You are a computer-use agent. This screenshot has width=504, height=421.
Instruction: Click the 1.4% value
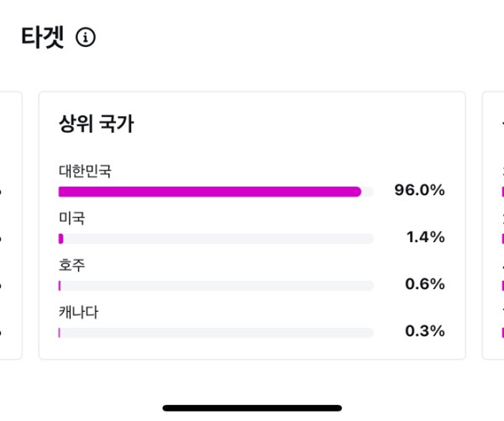click(x=425, y=237)
